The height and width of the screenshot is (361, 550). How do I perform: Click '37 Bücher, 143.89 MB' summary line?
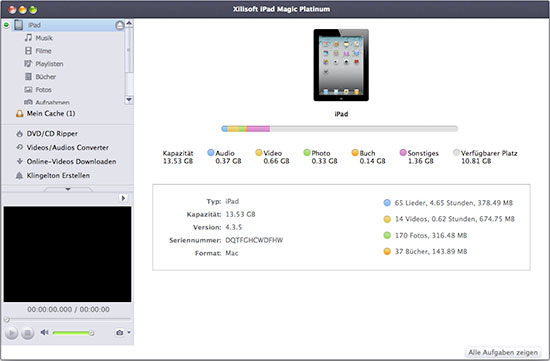pos(431,252)
